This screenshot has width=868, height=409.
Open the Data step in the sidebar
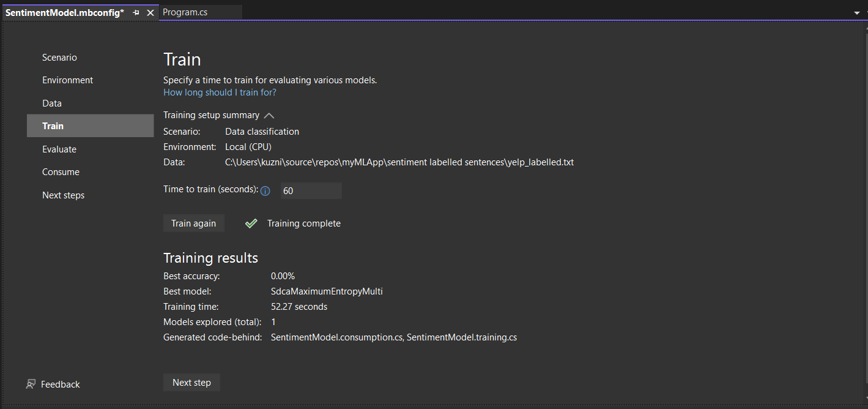click(52, 103)
